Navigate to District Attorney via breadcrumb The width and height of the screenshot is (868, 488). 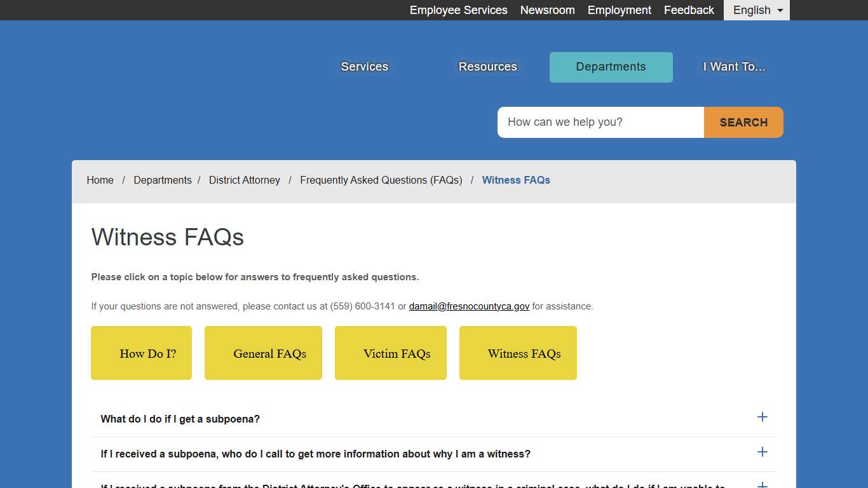(244, 180)
